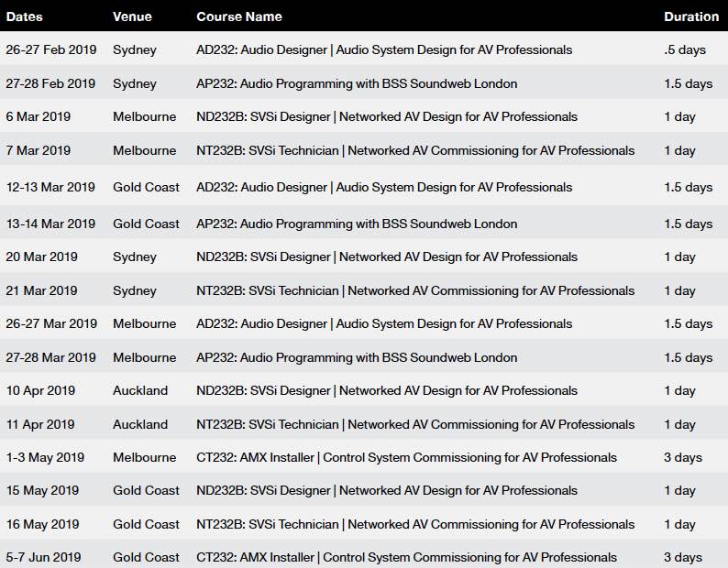Select the 5-7 Jun 2019 date cell
The width and height of the screenshot is (728, 568).
(44, 557)
